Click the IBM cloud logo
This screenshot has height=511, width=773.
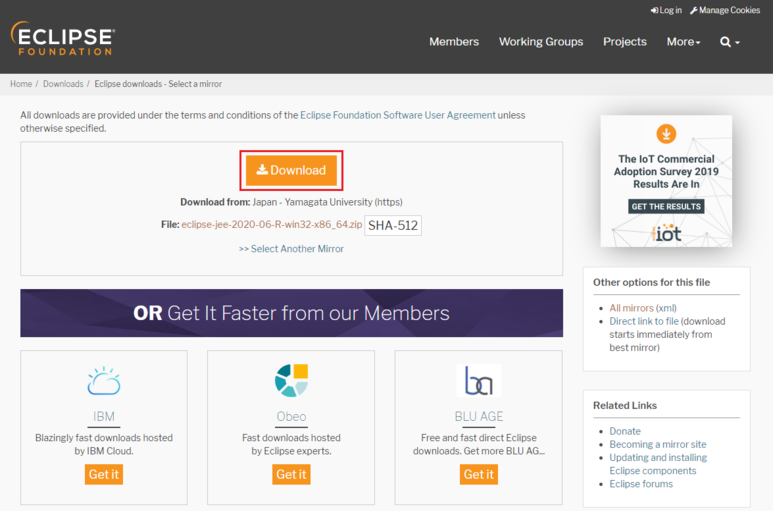tap(104, 381)
